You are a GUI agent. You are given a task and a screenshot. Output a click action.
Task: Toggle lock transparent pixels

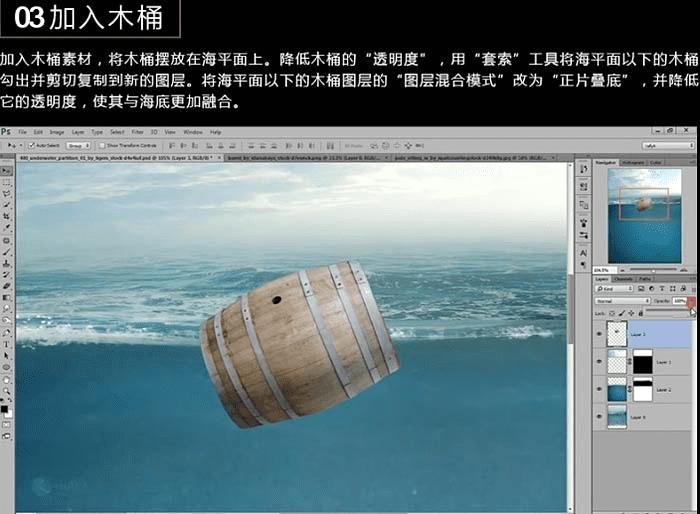click(612, 313)
